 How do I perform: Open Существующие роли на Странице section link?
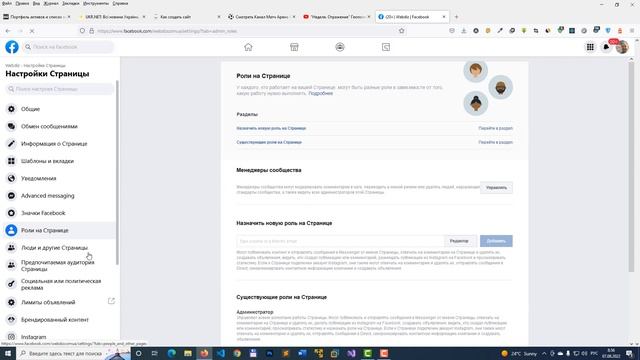click(x=269, y=142)
